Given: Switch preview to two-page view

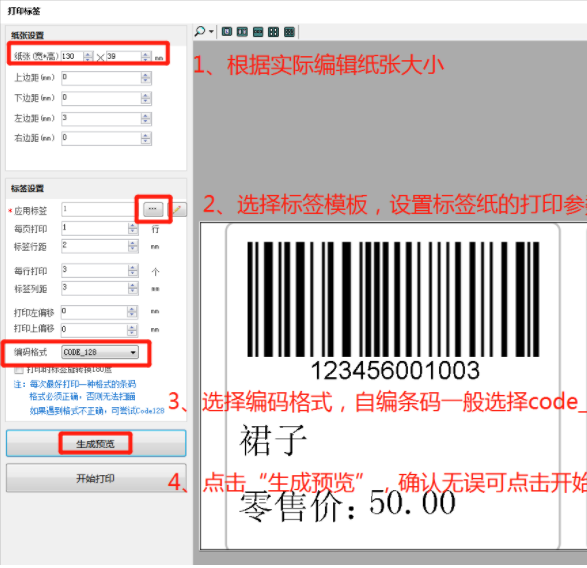Looking at the screenshot, I should [242, 32].
